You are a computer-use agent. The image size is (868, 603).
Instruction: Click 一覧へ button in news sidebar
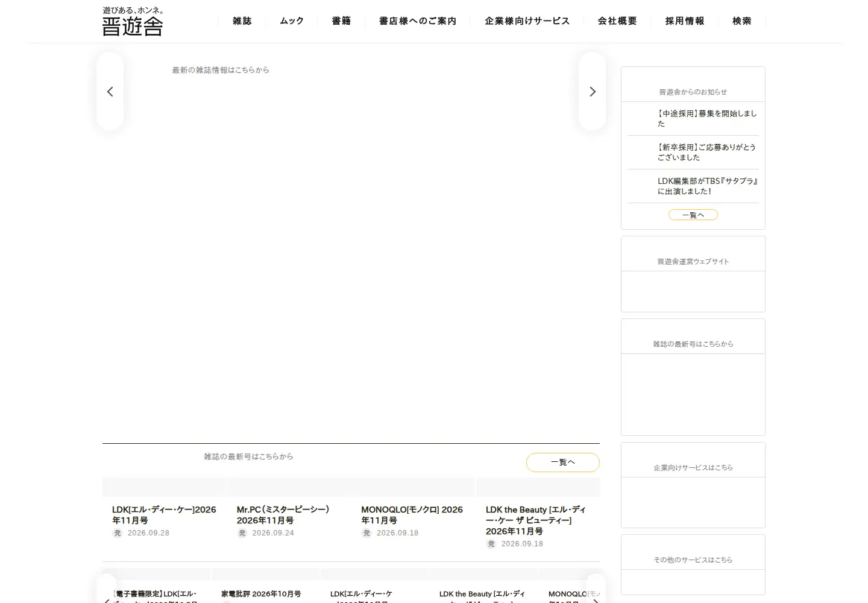(693, 215)
